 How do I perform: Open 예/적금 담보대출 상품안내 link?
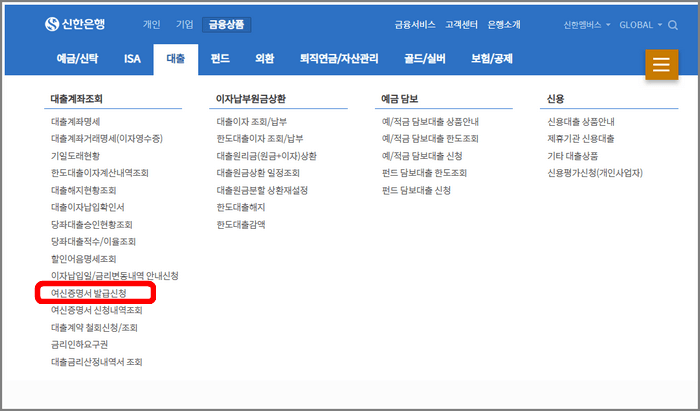click(430, 122)
